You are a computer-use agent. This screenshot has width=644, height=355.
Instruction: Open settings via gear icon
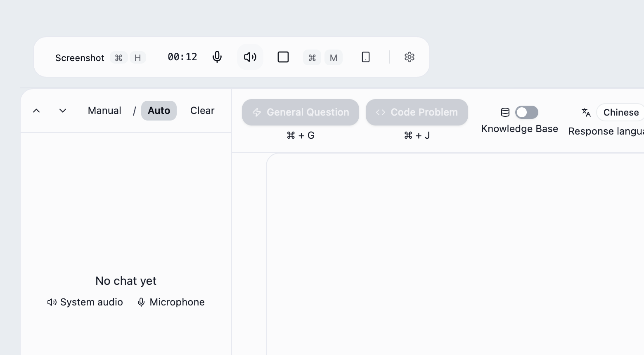click(x=410, y=57)
